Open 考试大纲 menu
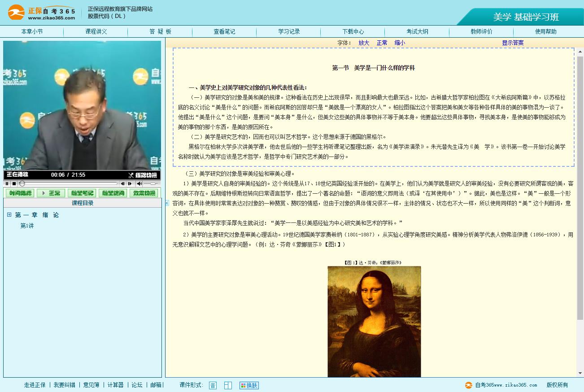584x392 pixels. [x=417, y=31]
